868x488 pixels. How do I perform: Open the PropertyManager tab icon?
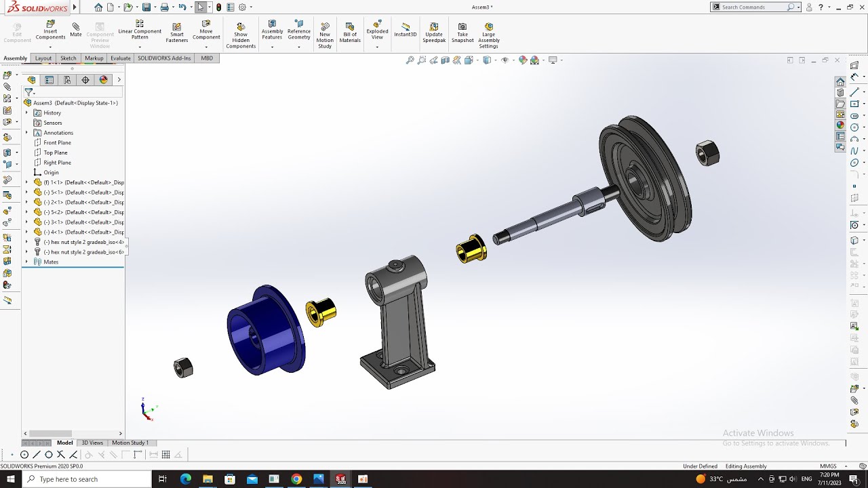(x=50, y=80)
